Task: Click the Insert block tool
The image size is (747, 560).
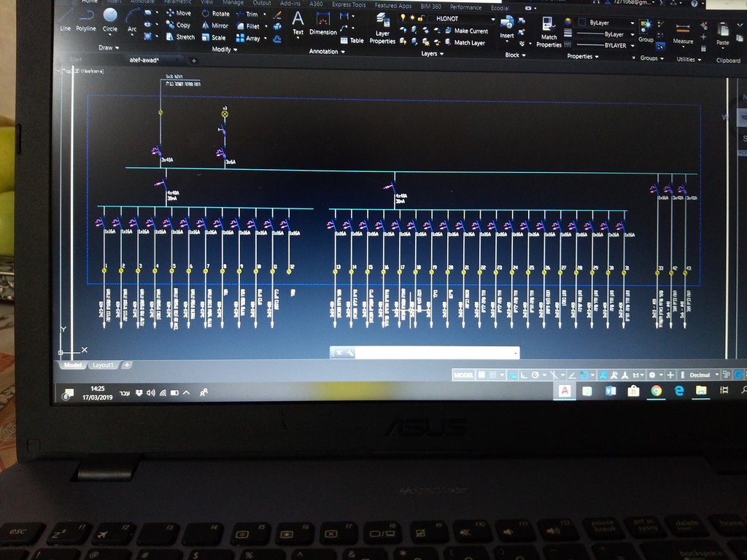Action: 507,27
